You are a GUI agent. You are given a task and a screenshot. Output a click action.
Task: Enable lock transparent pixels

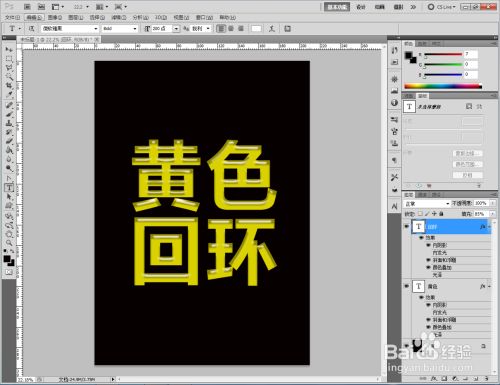[420, 214]
